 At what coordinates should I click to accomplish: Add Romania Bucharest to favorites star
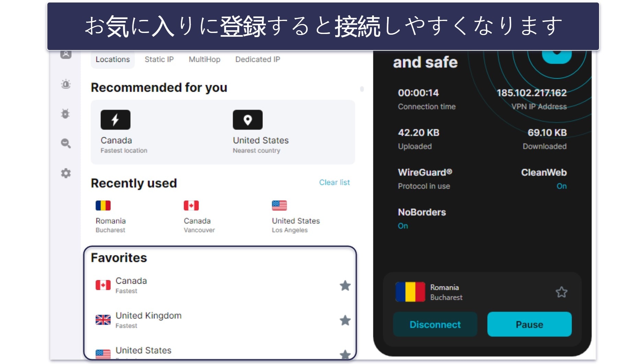(561, 292)
